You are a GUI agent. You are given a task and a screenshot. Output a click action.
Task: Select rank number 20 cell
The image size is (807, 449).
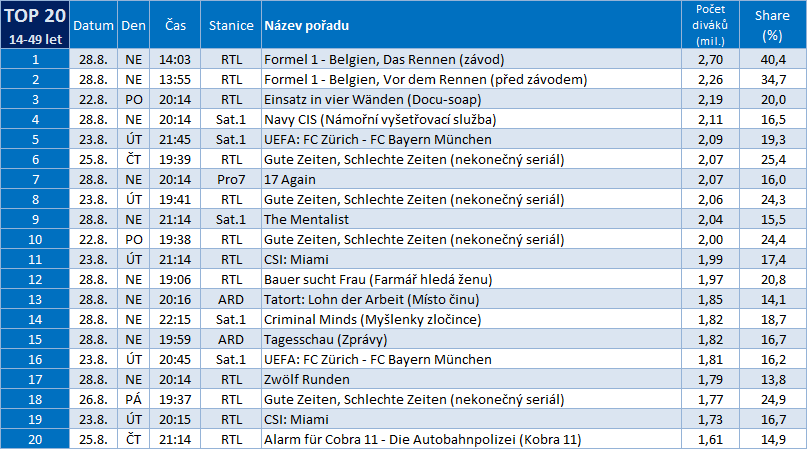coord(35,439)
